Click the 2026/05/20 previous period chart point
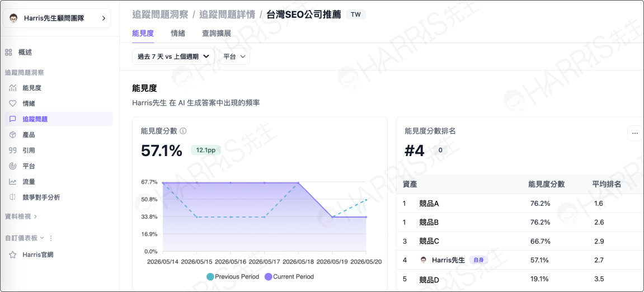644x292 pixels. [366, 200]
